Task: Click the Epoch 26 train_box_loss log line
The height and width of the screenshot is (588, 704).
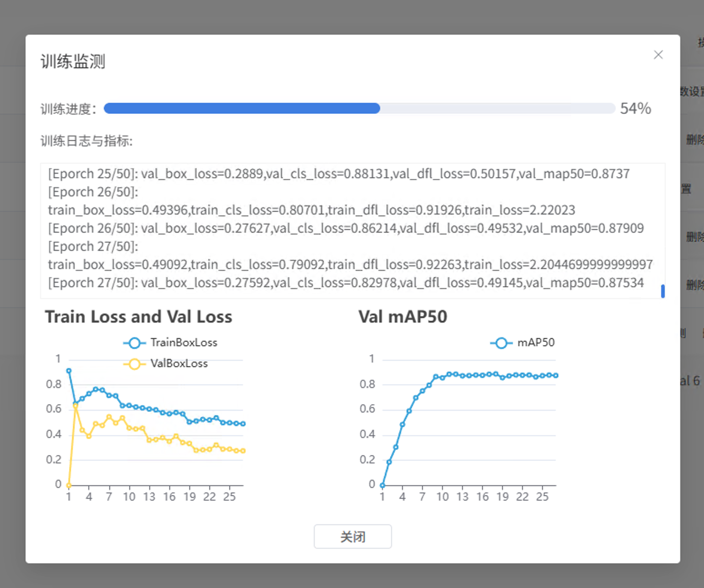Action: [x=312, y=210]
